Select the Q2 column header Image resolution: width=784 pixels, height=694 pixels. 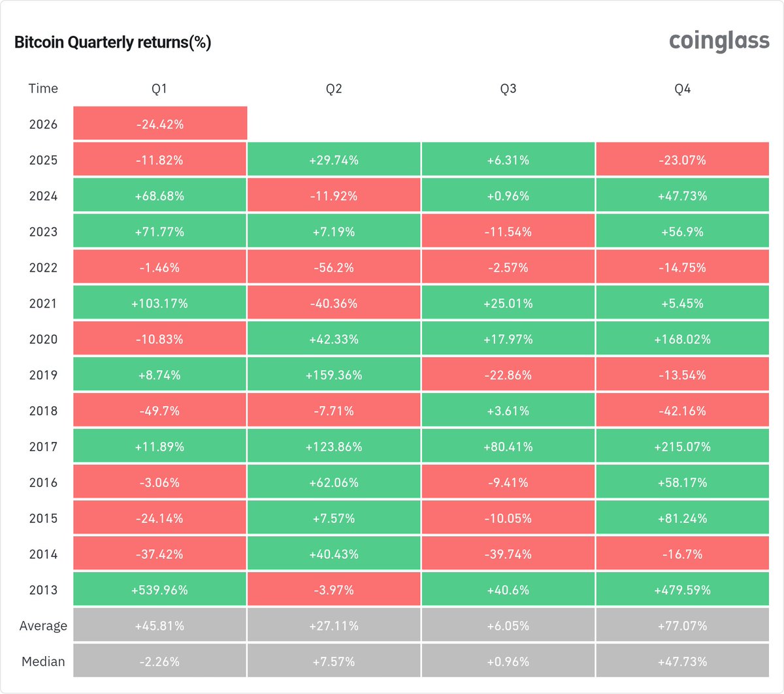tap(334, 89)
